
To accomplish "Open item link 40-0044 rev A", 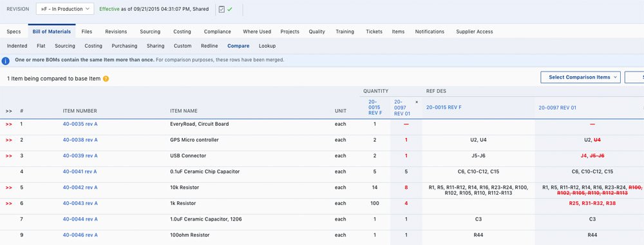I will [80, 219].
